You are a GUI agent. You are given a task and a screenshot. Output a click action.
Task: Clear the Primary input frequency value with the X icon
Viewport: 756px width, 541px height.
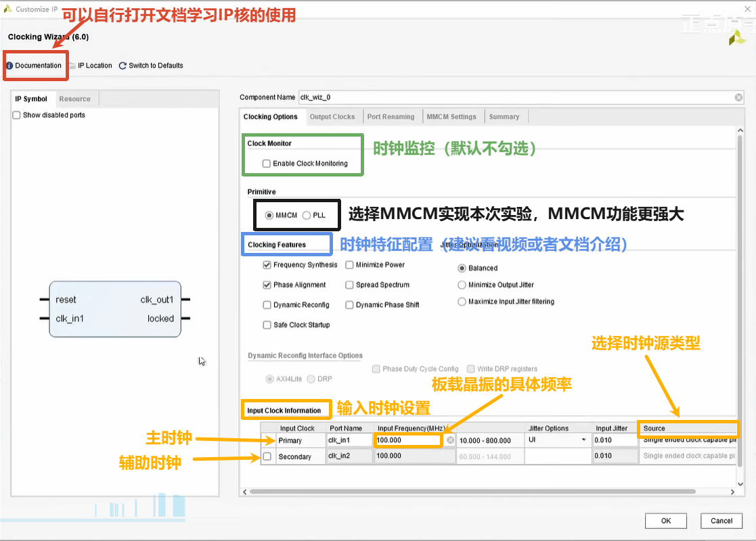(x=450, y=440)
